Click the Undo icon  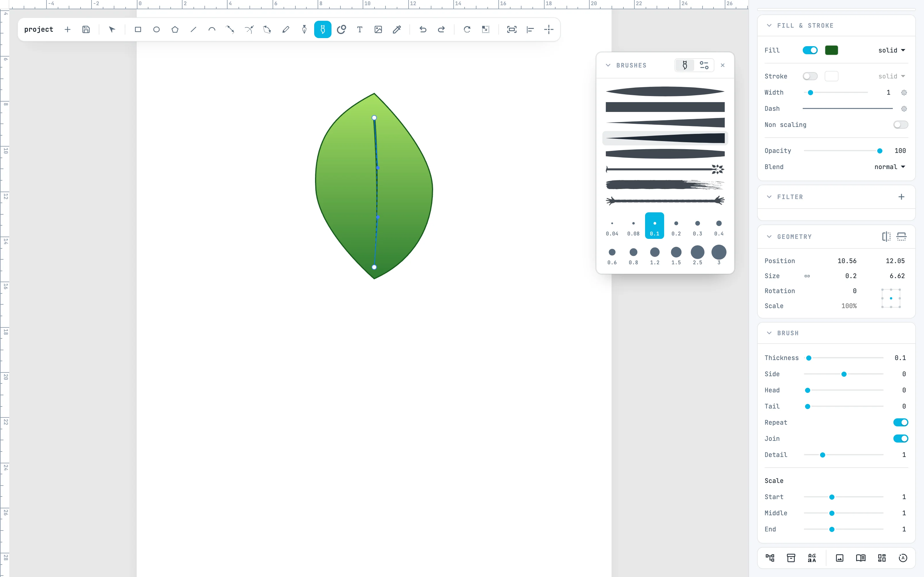[423, 29]
